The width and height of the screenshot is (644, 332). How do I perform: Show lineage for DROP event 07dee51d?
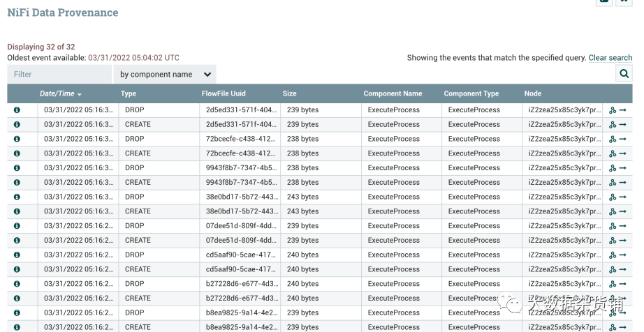(613, 226)
